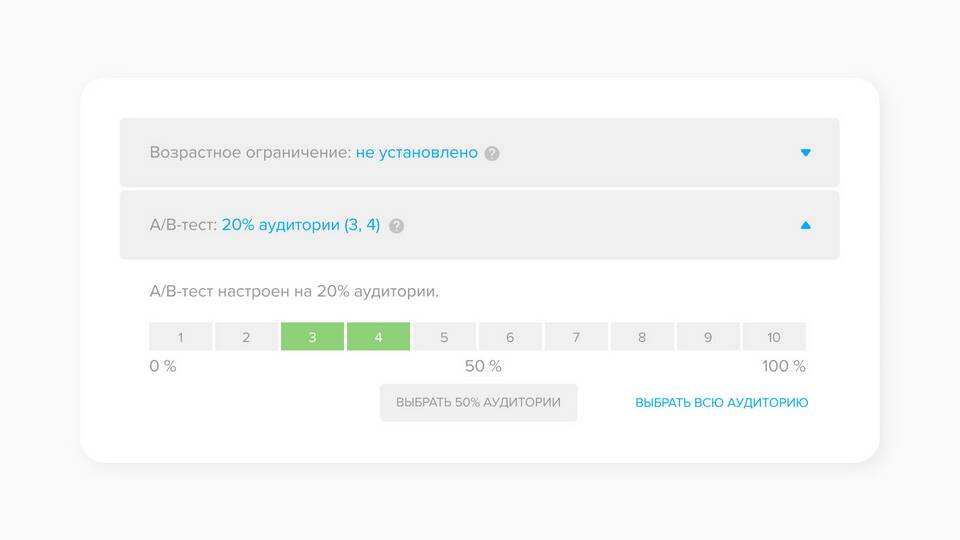Deselect green audience segment 3
This screenshot has width=960, height=540.
click(312, 337)
